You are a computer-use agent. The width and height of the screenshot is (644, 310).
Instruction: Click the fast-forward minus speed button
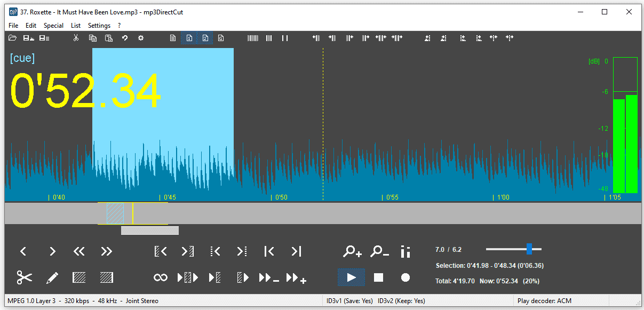click(x=268, y=277)
